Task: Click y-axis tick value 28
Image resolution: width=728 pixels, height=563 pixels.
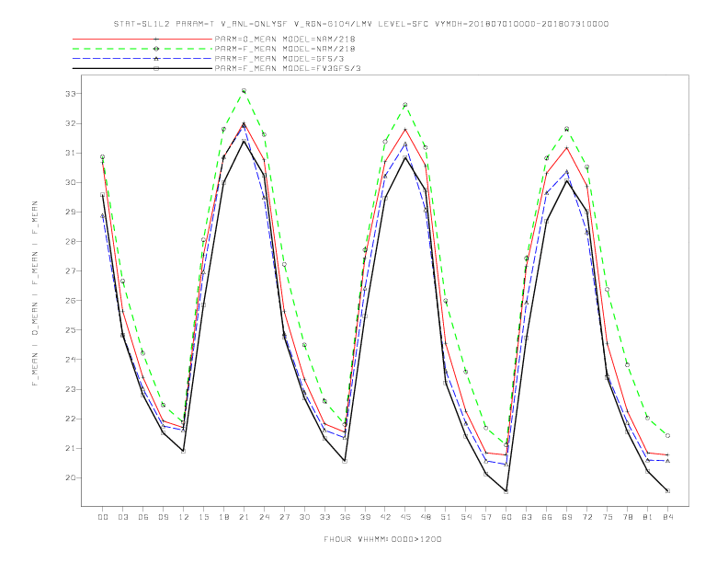Action: pos(70,242)
